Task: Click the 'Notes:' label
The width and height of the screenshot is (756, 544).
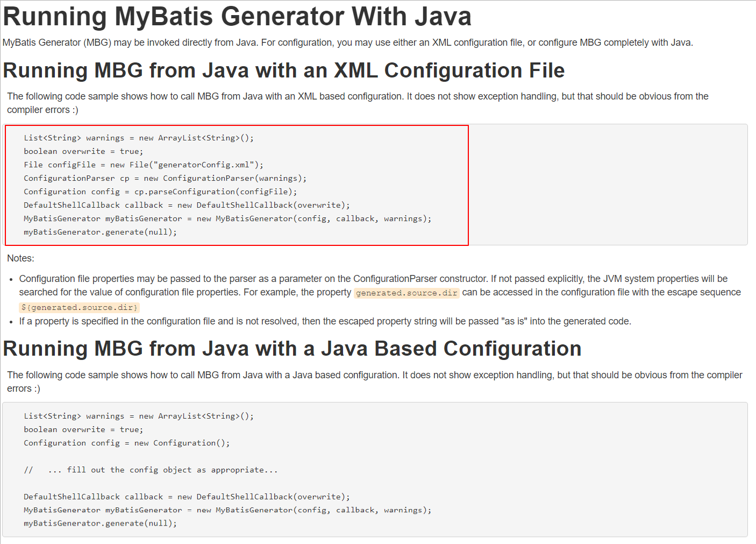Action: [x=20, y=258]
